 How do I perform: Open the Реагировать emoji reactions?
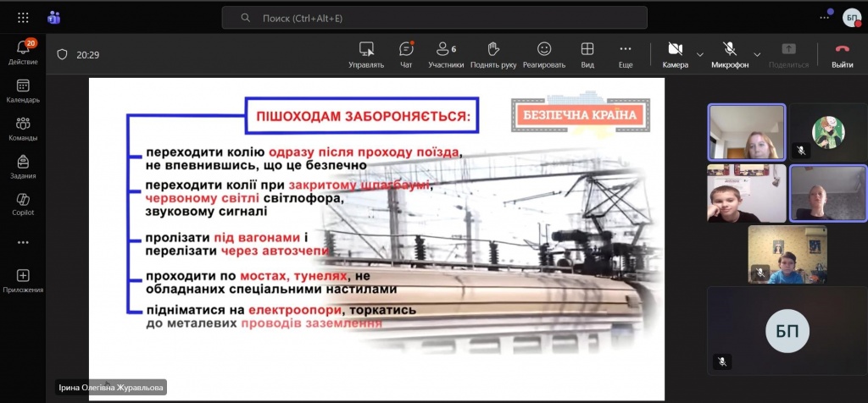544,54
